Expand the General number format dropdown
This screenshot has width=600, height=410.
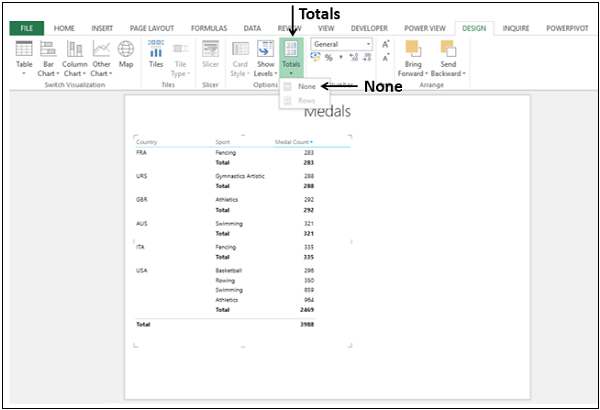(x=368, y=44)
